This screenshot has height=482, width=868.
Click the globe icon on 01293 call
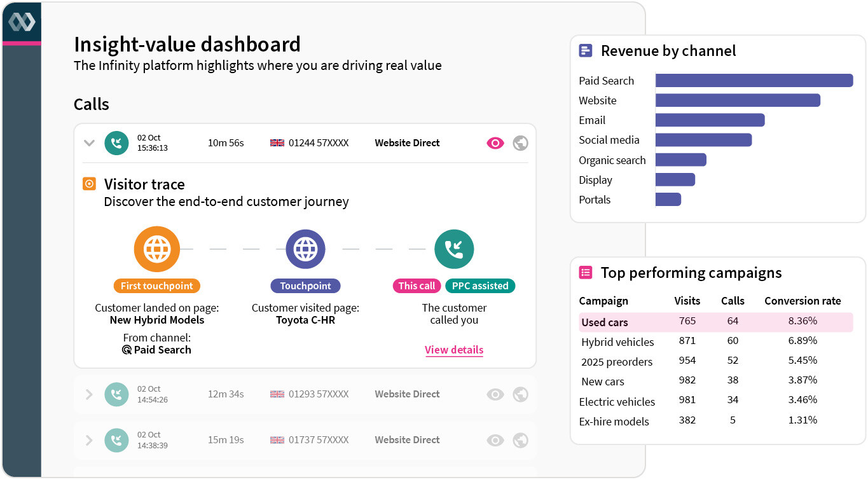(x=520, y=394)
